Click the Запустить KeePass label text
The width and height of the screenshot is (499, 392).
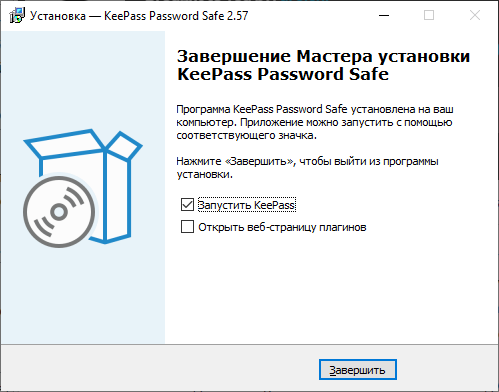pyautogui.click(x=247, y=205)
